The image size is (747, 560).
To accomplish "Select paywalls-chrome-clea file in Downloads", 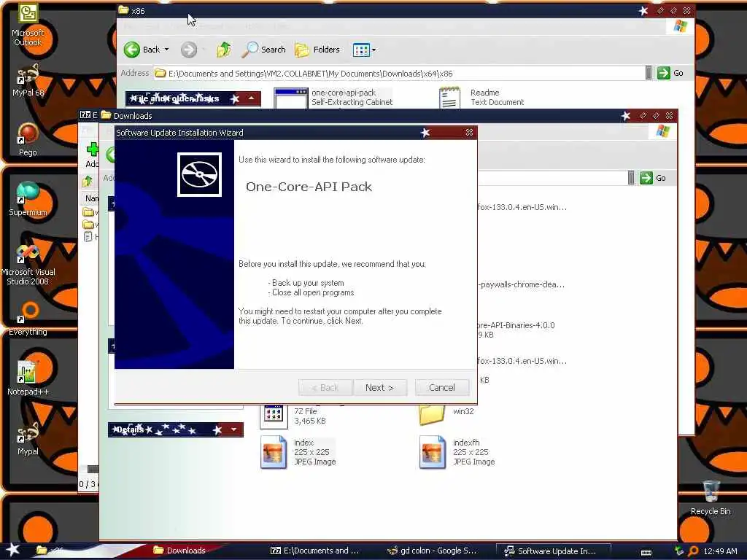I will 522,284.
